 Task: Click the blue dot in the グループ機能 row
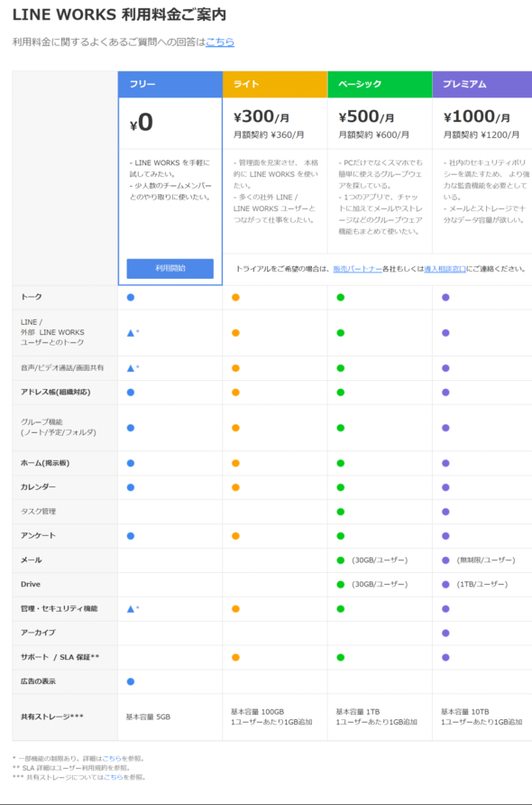pyautogui.click(x=131, y=428)
